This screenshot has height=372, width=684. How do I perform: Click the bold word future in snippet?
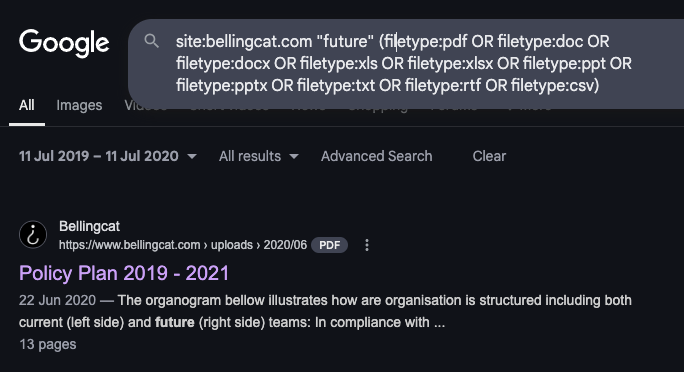coord(174,322)
